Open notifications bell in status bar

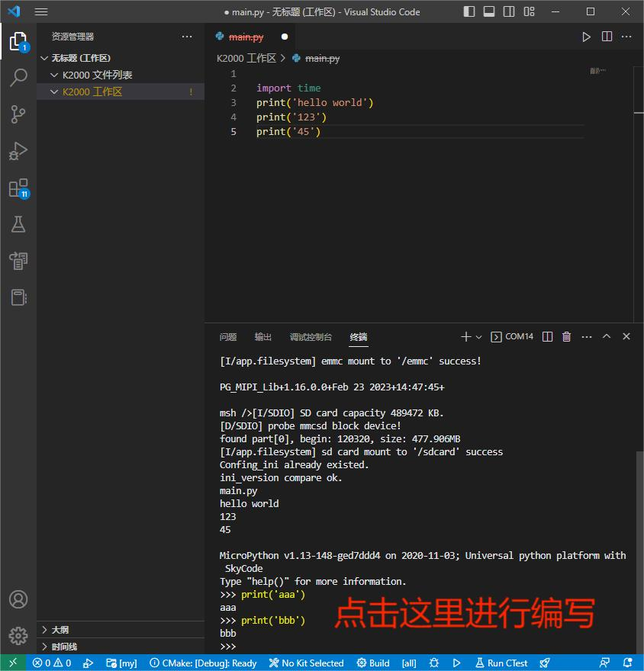pos(627,663)
